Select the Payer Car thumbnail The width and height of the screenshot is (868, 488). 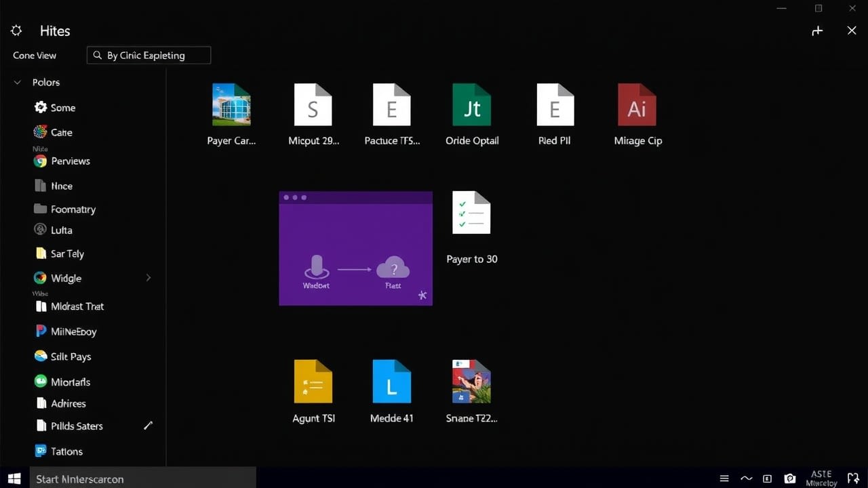tap(231, 105)
